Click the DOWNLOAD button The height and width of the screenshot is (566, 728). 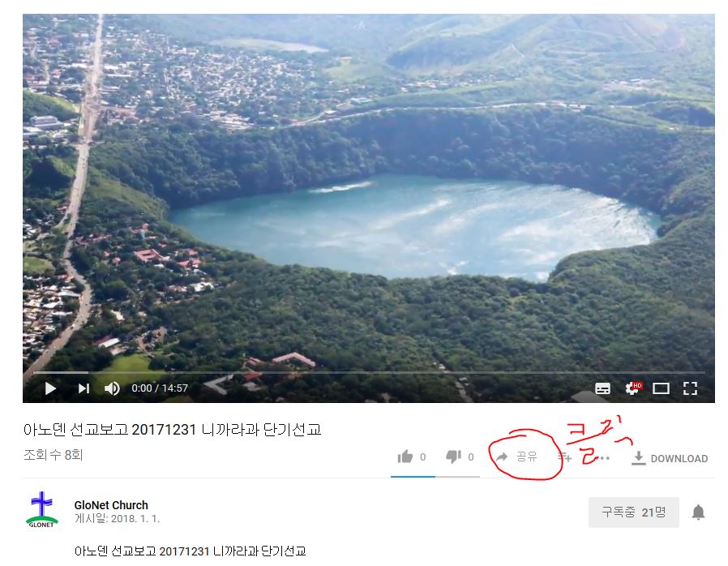(x=670, y=458)
